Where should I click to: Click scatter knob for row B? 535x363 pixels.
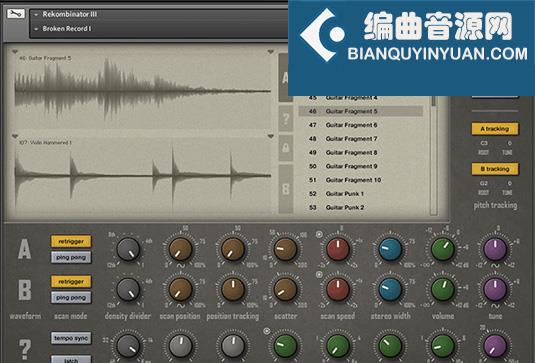[x=285, y=290]
